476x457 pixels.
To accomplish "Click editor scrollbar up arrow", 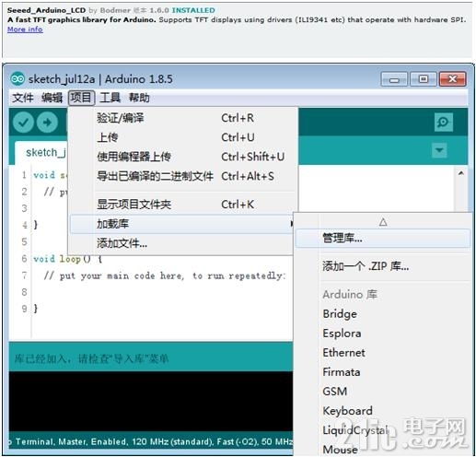I will (460, 173).
